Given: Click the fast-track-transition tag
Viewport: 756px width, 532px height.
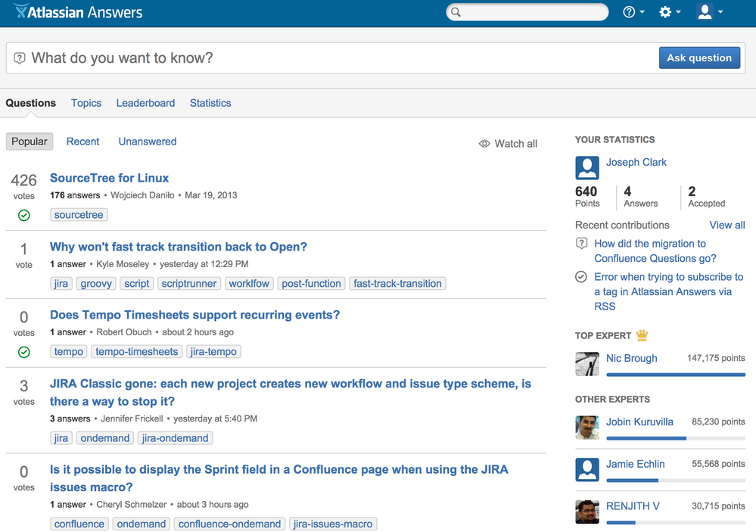Looking at the screenshot, I should (398, 284).
